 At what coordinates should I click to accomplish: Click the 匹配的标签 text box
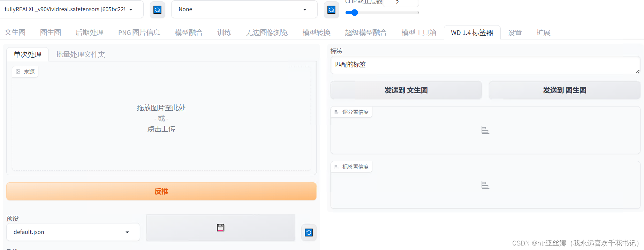485,65
